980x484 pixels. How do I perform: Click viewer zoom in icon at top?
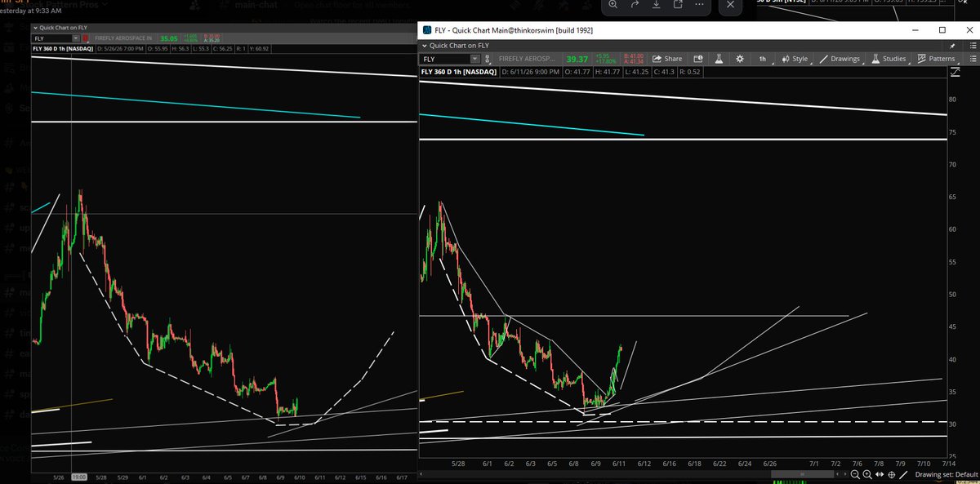click(x=613, y=5)
